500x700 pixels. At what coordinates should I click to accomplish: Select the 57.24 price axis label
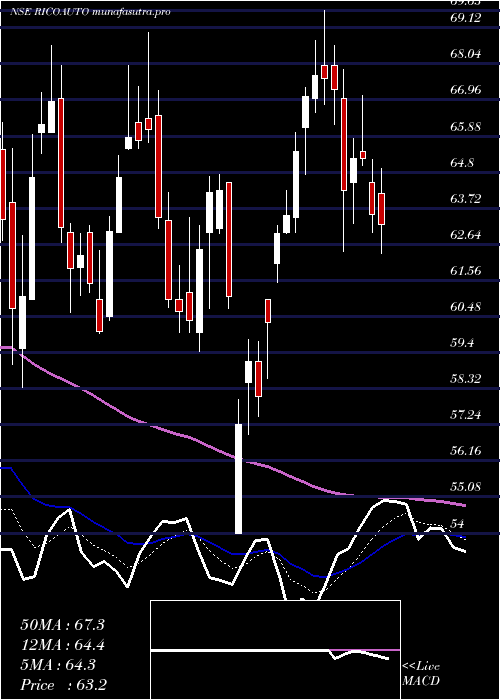tap(466, 415)
